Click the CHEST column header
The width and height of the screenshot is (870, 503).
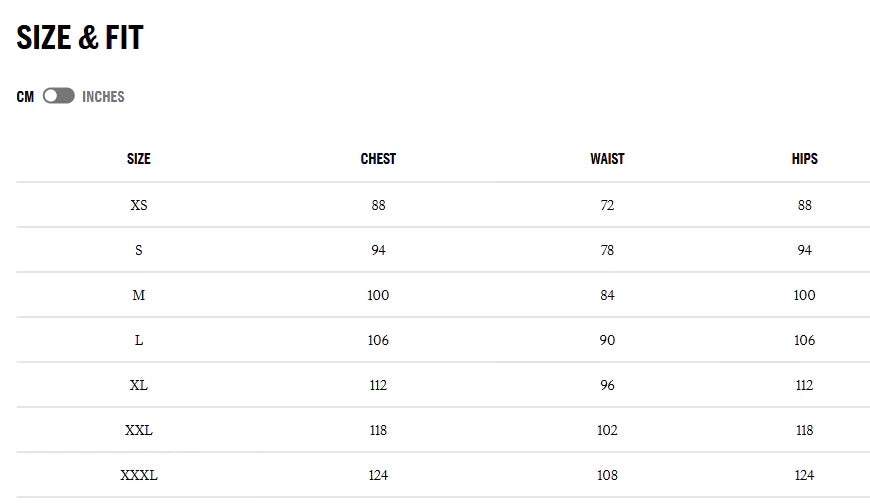pyautogui.click(x=378, y=159)
